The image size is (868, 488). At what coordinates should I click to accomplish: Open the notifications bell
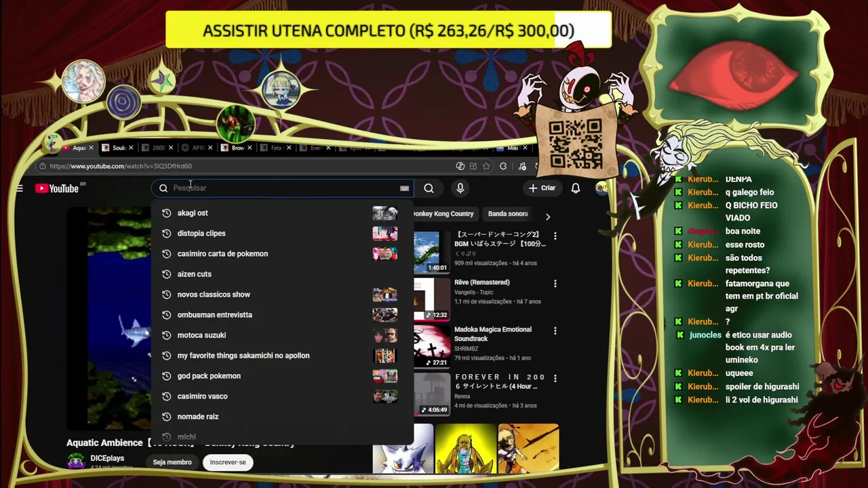[x=575, y=188]
